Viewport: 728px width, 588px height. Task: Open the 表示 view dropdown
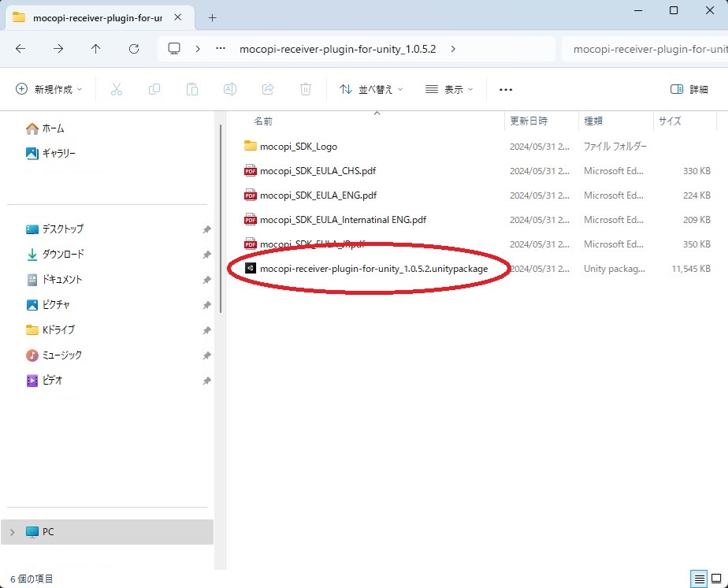pos(449,89)
